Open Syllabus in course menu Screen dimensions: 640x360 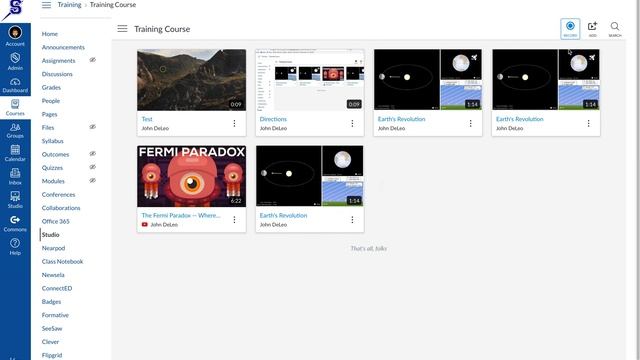click(x=53, y=141)
